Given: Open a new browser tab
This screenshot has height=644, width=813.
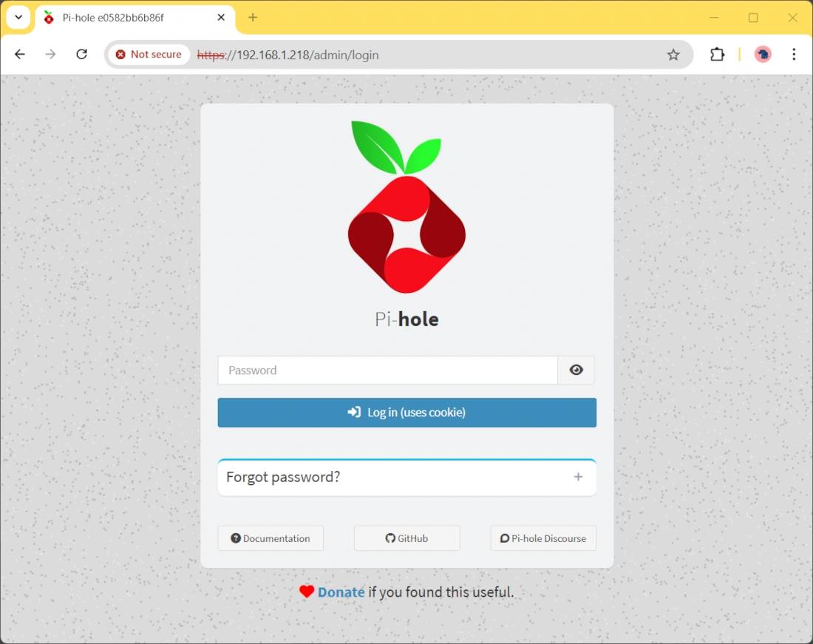Looking at the screenshot, I should (252, 16).
